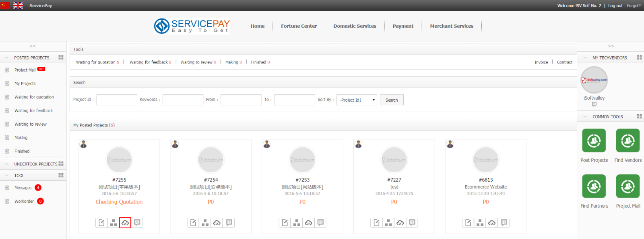The image size is (644, 239).
Task: Click the message icon under iSoftvalley vendor
Action: click(594, 104)
